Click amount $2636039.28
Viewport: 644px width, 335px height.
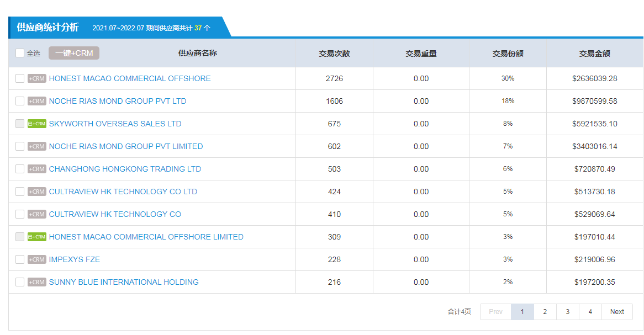click(595, 78)
